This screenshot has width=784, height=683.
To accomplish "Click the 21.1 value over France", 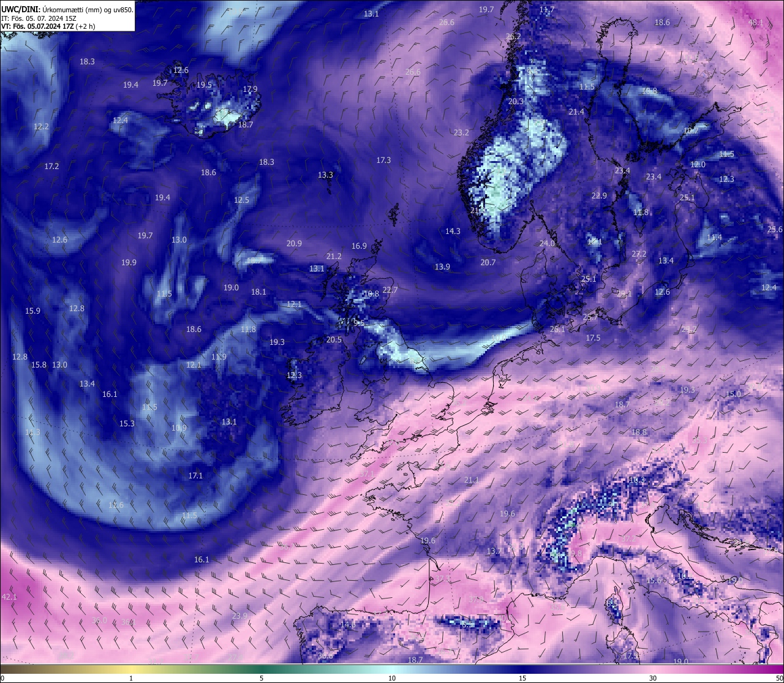I will tap(472, 480).
